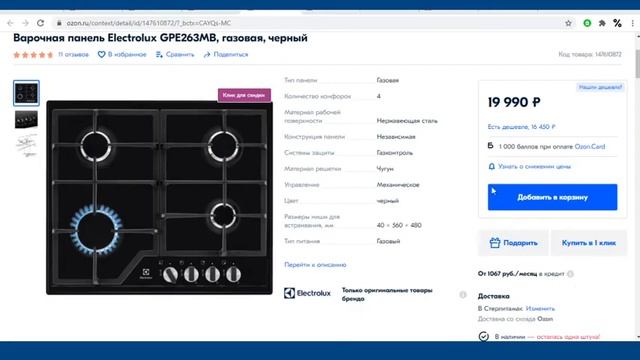This screenshot has width=640, height=360.
Task: Select the осталась одна штука stock notice
Action: 568,337
